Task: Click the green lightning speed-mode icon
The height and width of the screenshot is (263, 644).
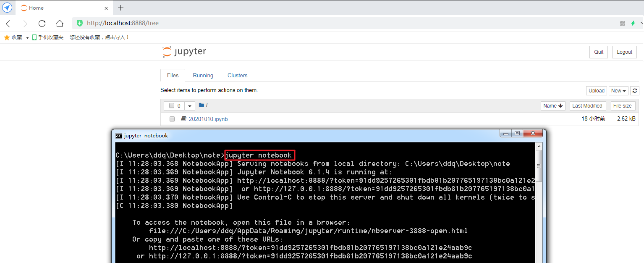Action: tap(634, 23)
